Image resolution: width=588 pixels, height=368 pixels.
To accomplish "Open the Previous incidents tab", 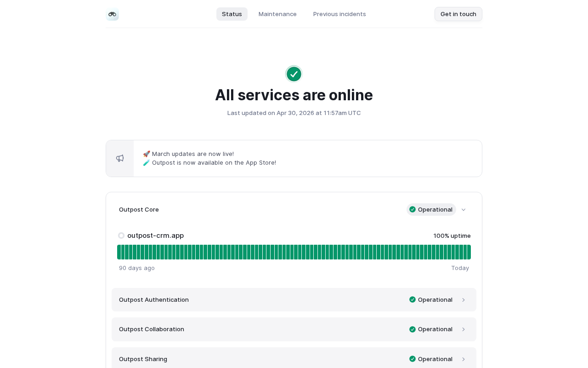I will click(x=339, y=14).
